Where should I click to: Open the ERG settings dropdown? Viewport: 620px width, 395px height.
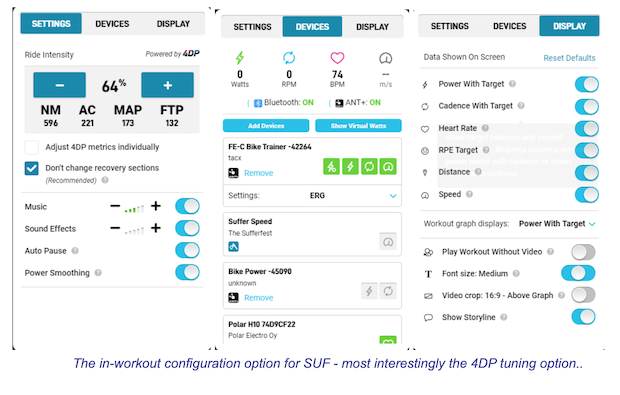click(x=312, y=196)
